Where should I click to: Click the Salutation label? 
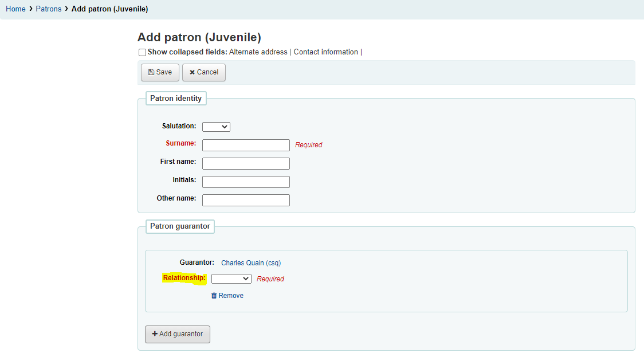click(179, 126)
